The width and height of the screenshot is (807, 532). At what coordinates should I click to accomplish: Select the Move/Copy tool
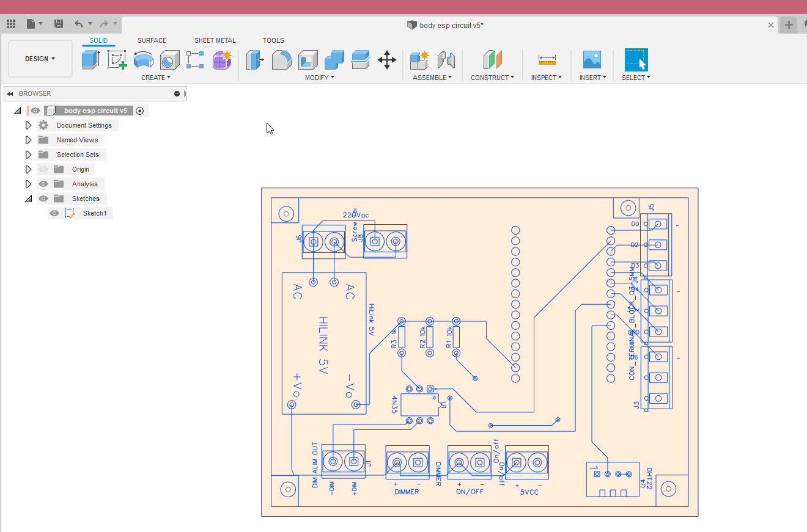tap(387, 60)
